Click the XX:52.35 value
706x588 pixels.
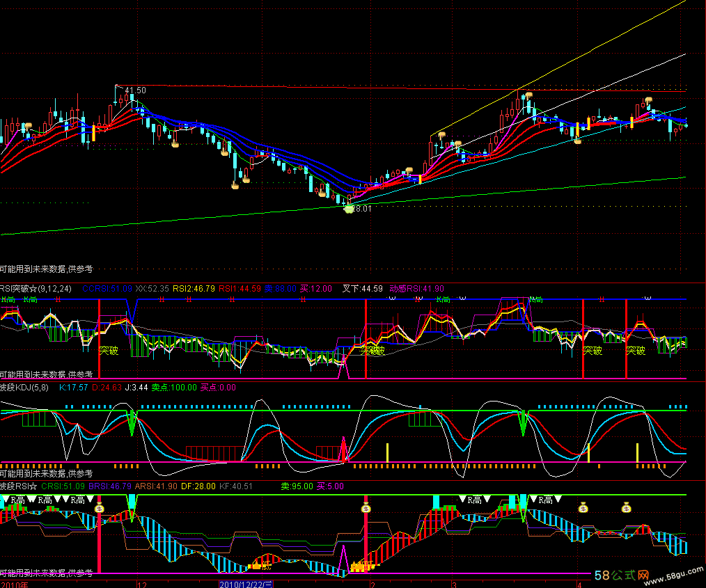point(152,289)
